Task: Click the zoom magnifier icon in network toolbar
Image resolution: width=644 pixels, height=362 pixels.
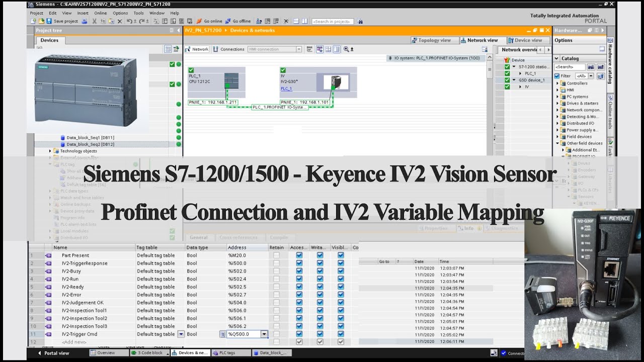Action: (346, 49)
